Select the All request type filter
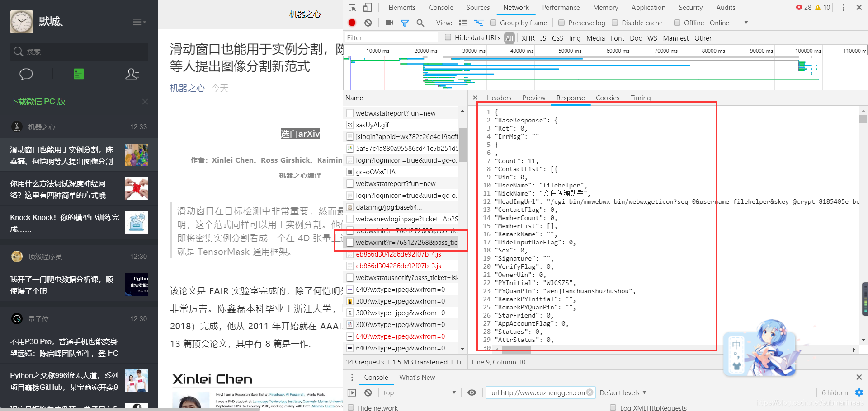868x411 pixels. 509,38
